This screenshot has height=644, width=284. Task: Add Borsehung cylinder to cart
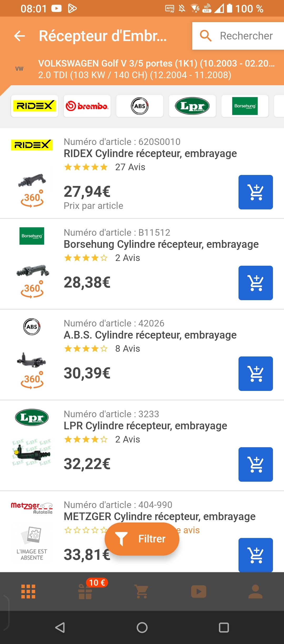tap(255, 283)
